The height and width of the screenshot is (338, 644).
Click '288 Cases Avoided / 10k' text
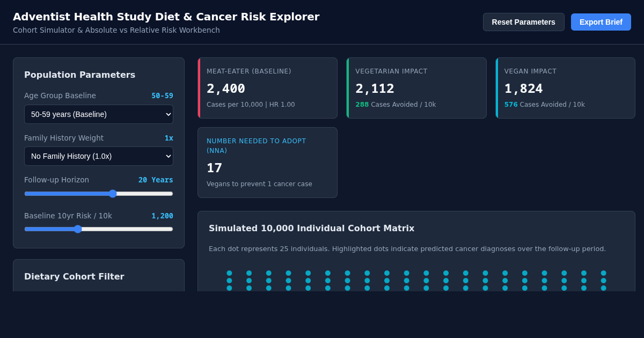tap(396, 105)
